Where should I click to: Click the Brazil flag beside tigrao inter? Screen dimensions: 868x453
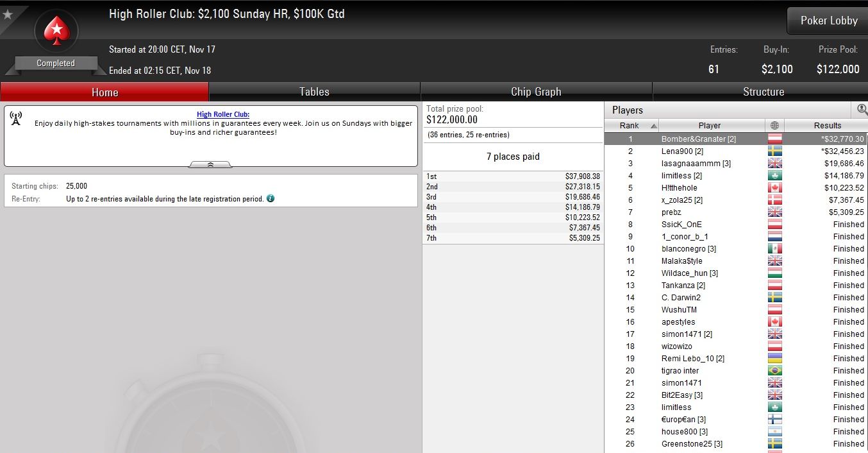(774, 370)
